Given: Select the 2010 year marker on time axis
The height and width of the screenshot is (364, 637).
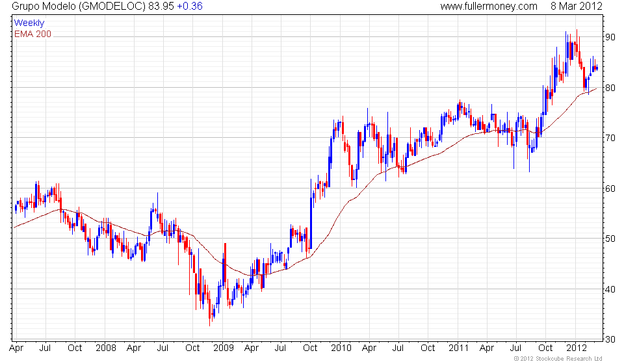Looking at the screenshot, I should click(x=341, y=348).
